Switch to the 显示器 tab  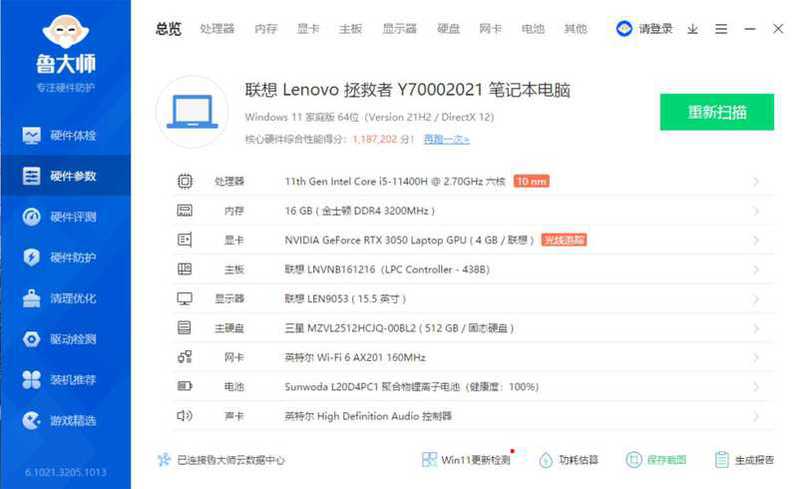400,29
